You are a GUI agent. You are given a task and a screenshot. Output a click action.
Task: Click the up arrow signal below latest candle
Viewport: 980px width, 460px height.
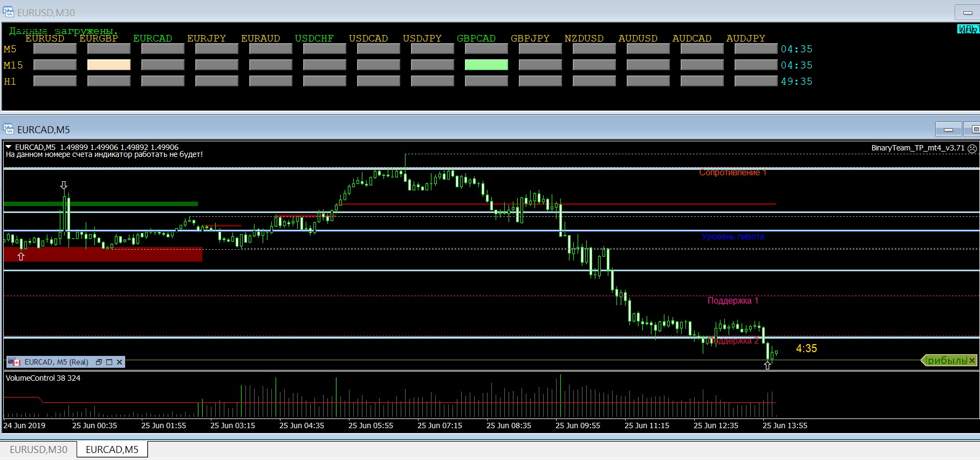pos(767,365)
